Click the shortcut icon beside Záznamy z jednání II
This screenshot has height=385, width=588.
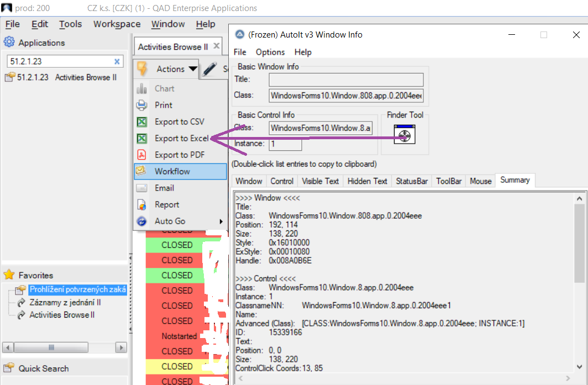point(22,302)
